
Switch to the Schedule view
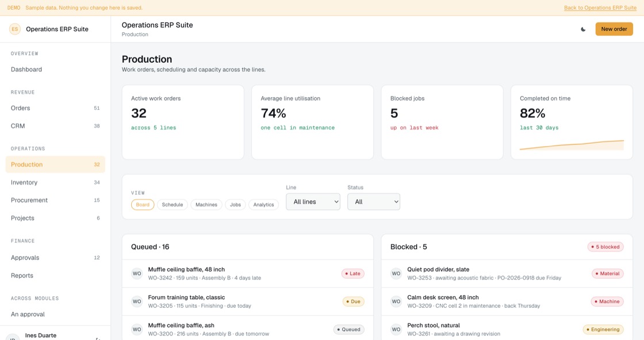click(x=172, y=205)
